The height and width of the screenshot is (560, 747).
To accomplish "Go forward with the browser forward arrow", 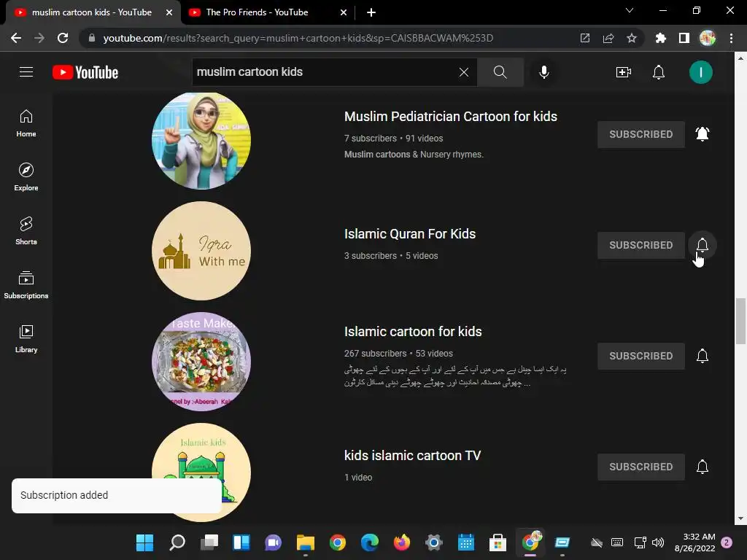I will point(39,38).
